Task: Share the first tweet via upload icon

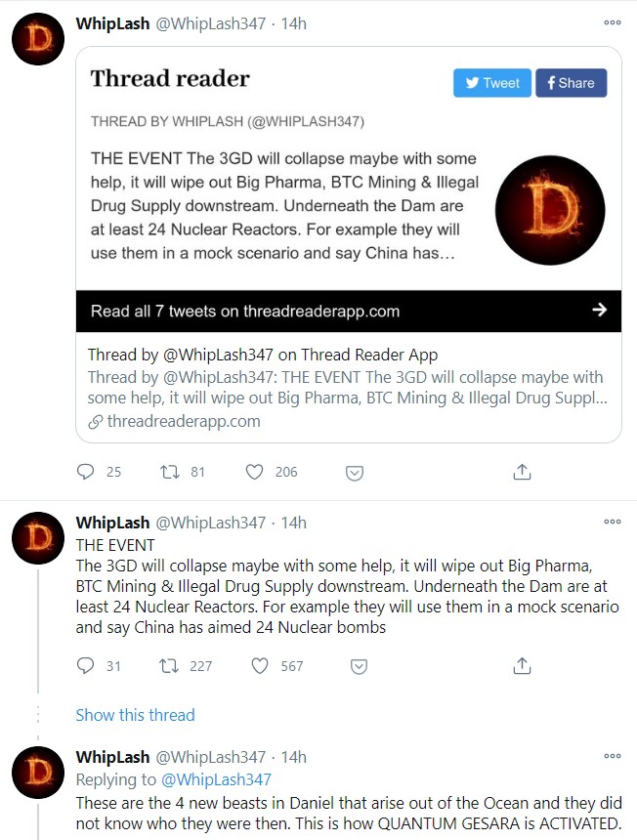Action: point(522,472)
